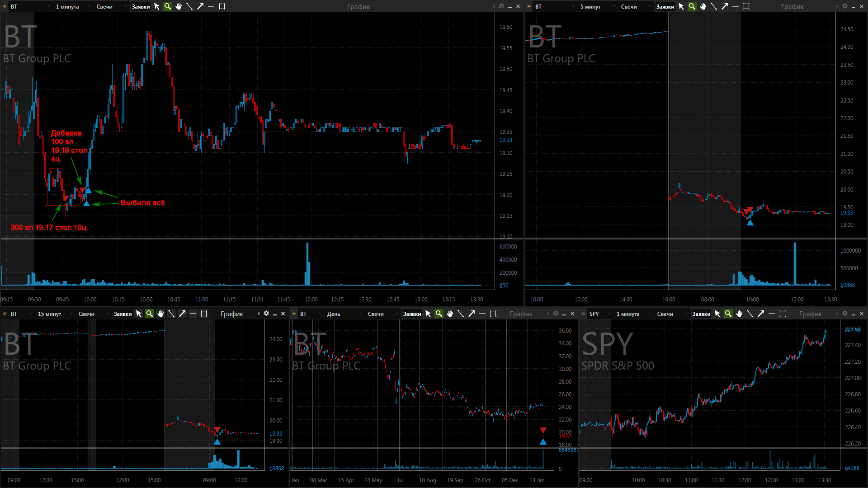Open 'Свечи' chart type dropdown in 1-minute BT chart
868x488 pixels.
coord(111,6)
